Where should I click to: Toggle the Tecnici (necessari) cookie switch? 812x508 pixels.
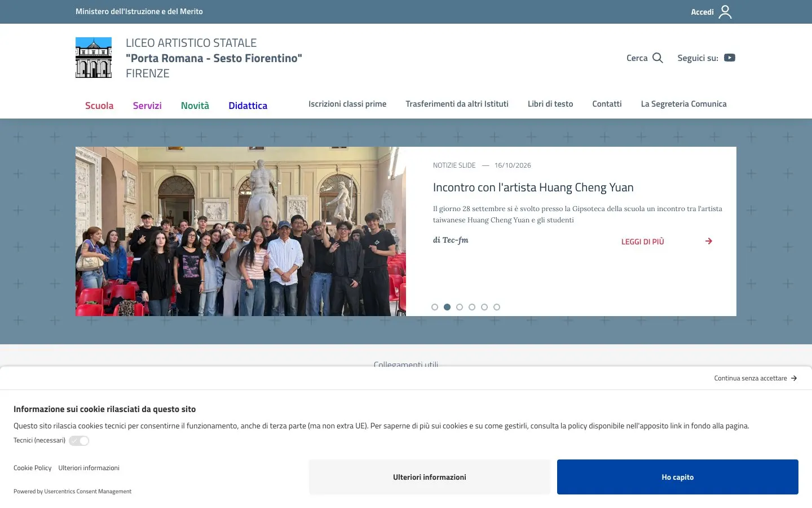tap(79, 441)
